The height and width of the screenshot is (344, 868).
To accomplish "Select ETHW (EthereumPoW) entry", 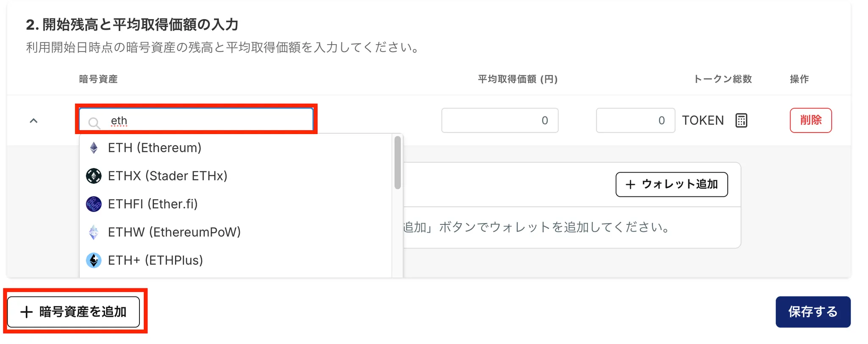I will click(x=174, y=232).
